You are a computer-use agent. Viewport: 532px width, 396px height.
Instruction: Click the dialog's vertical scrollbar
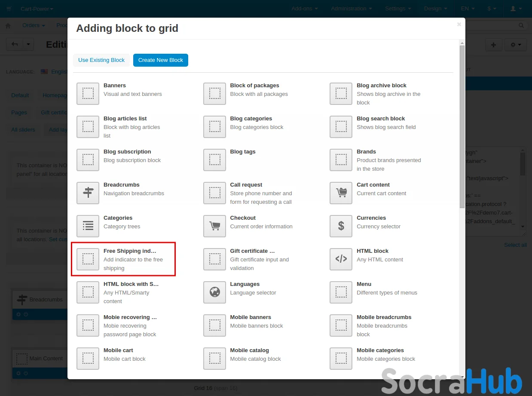click(x=462, y=129)
